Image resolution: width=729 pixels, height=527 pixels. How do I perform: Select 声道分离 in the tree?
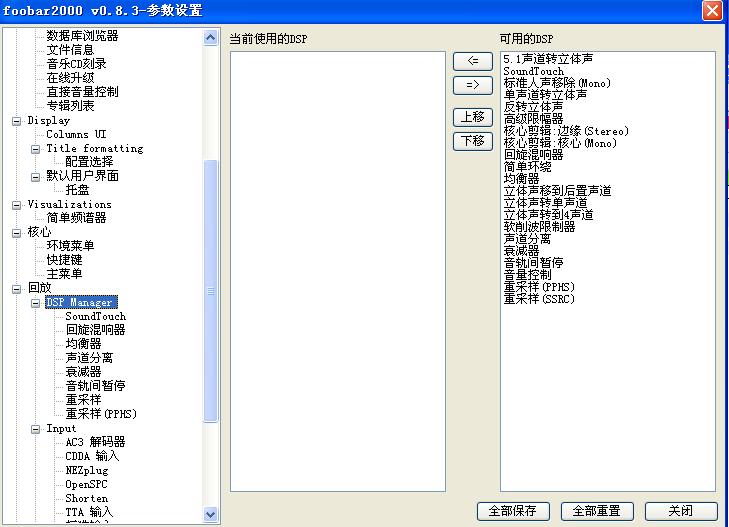pos(89,358)
